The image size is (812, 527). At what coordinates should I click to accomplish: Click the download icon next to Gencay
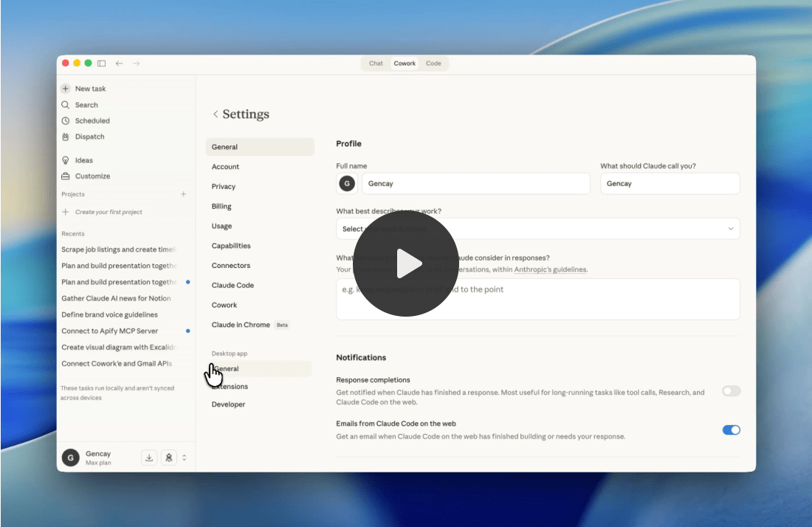[149, 458]
